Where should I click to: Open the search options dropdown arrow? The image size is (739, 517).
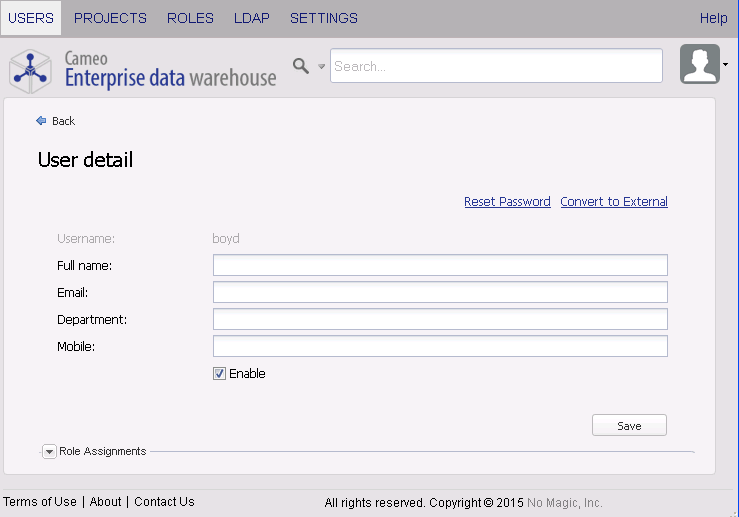click(321, 67)
